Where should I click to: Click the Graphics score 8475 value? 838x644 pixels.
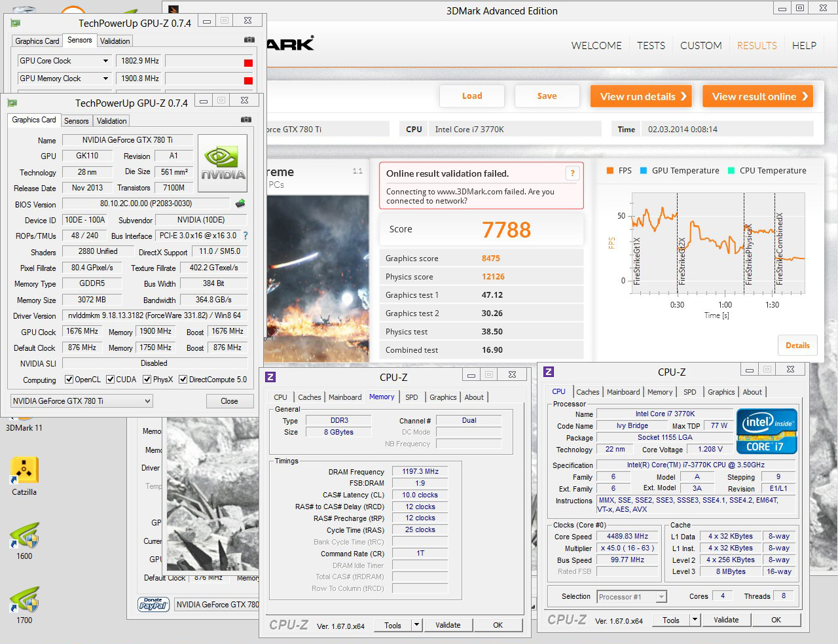pyautogui.click(x=491, y=259)
